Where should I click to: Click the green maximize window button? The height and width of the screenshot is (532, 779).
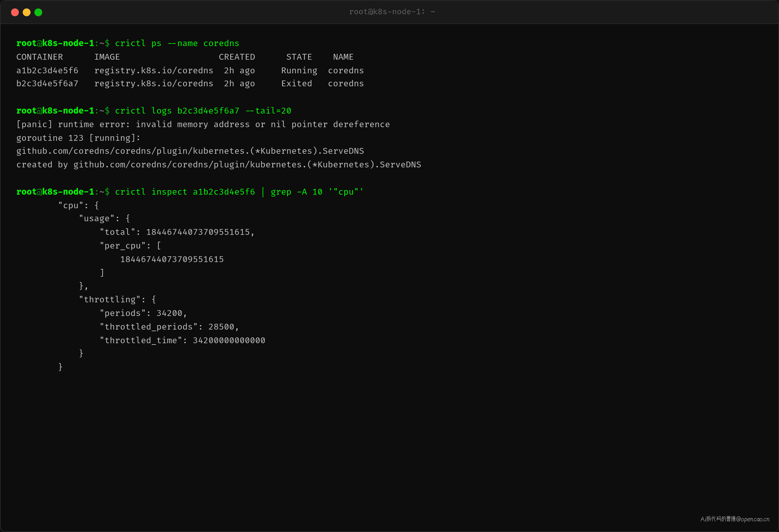pyautogui.click(x=38, y=12)
